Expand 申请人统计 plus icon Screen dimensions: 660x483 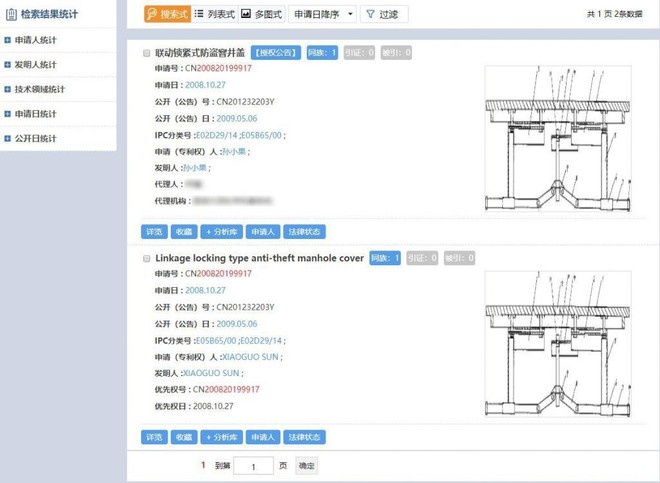[7, 40]
